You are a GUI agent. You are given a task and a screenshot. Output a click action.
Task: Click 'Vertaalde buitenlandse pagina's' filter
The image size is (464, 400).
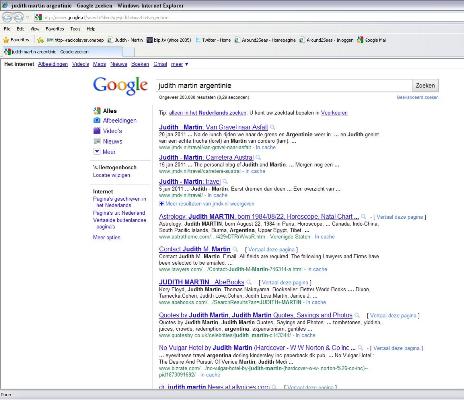pos(119,223)
